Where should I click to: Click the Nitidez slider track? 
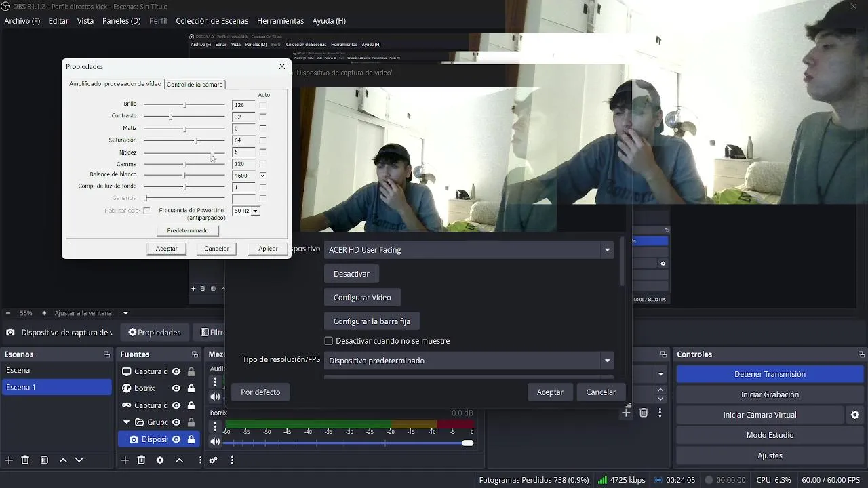click(184, 152)
